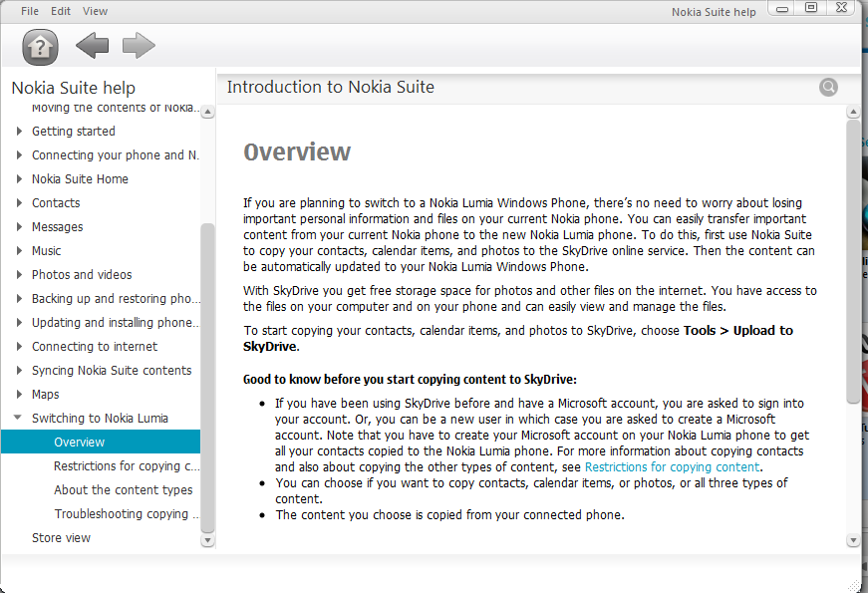
Task: Click the sidebar scrollbar thumb
Action: (207, 377)
